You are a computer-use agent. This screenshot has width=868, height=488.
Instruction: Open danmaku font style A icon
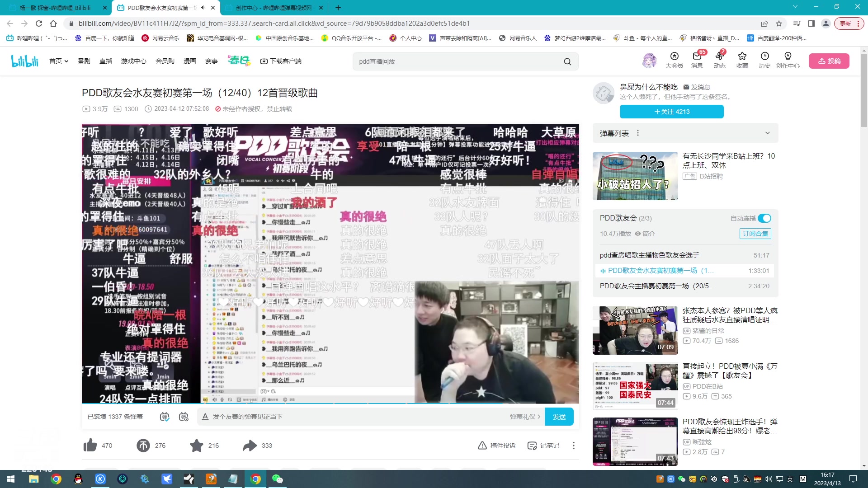click(x=205, y=417)
